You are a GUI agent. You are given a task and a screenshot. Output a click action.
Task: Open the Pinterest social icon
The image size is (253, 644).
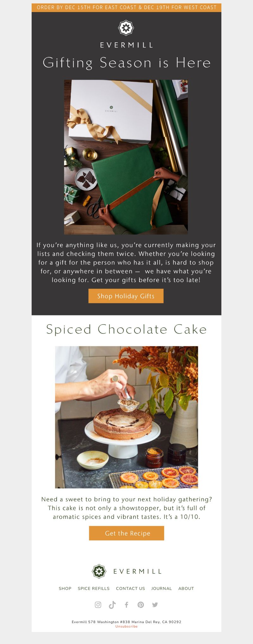[x=141, y=604]
